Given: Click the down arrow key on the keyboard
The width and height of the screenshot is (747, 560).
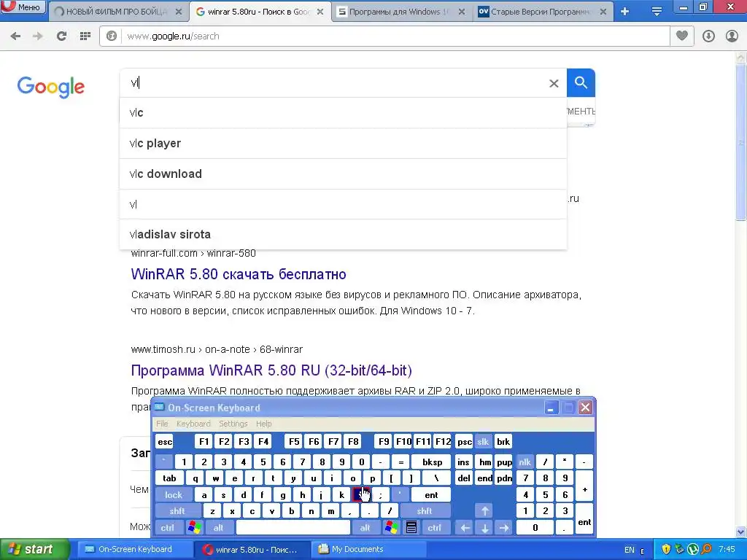Looking at the screenshot, I should click(x=484, y=528).
